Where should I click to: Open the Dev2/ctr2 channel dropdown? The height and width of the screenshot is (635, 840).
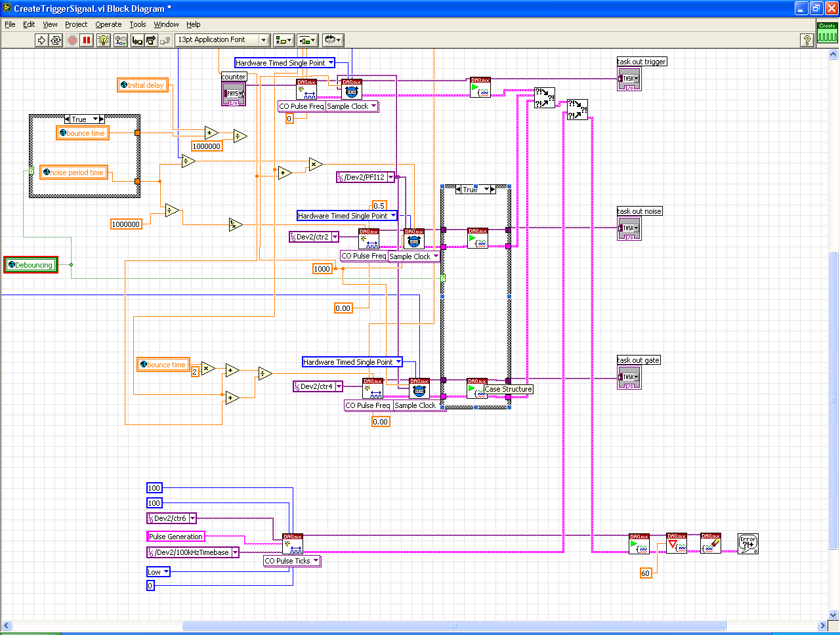[x=335, y=237]
